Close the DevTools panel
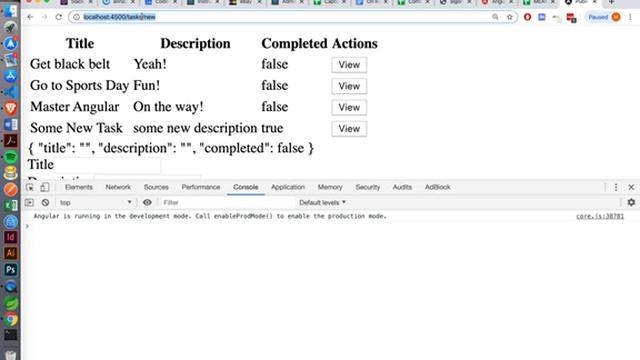Image resolution: width=640 pixels, height=360 pixels. 631,187
